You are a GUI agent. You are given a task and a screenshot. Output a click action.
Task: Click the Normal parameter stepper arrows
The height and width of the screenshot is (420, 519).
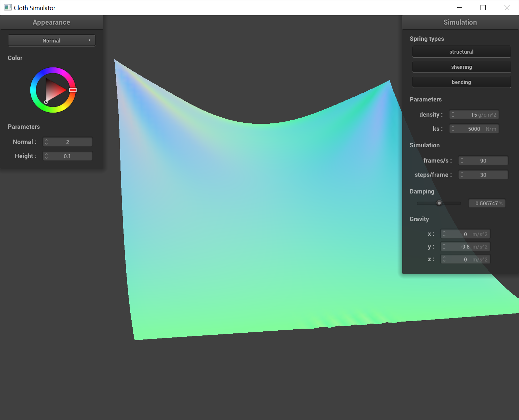(x=47, y=142)
